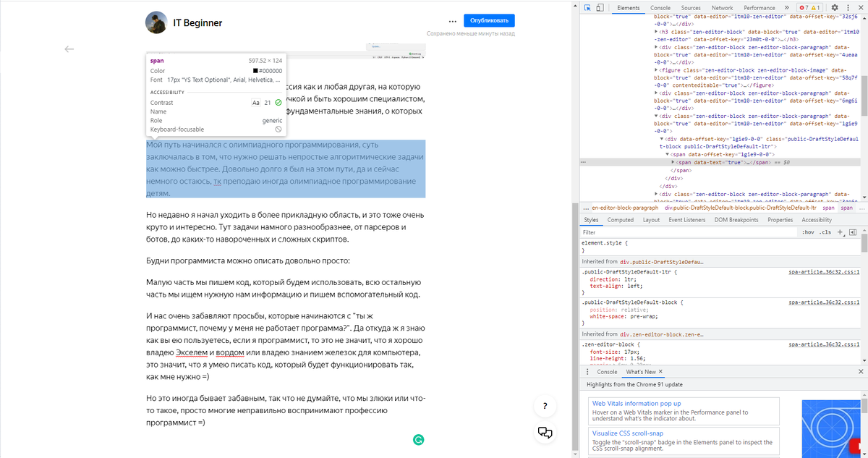
Task: Show more DevTools tabs via the double-chevron
Action: click(787, 8)
